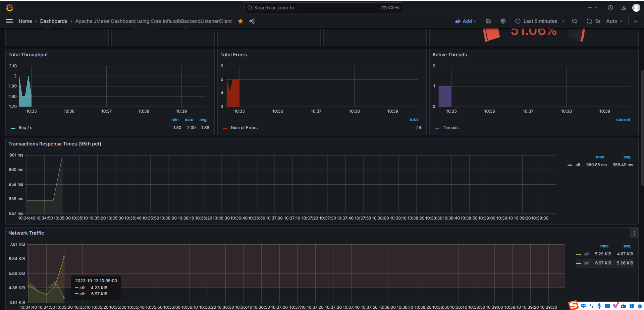Toggle Num of Errors series in legend

244,128
